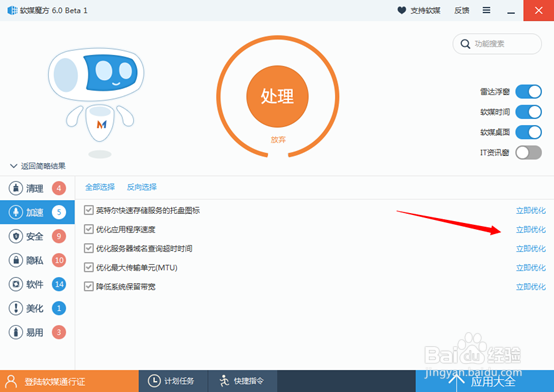The width and height of the screenshot is (554, 392).
Task: Open the 易用 tab label
Action: [35, 333]
